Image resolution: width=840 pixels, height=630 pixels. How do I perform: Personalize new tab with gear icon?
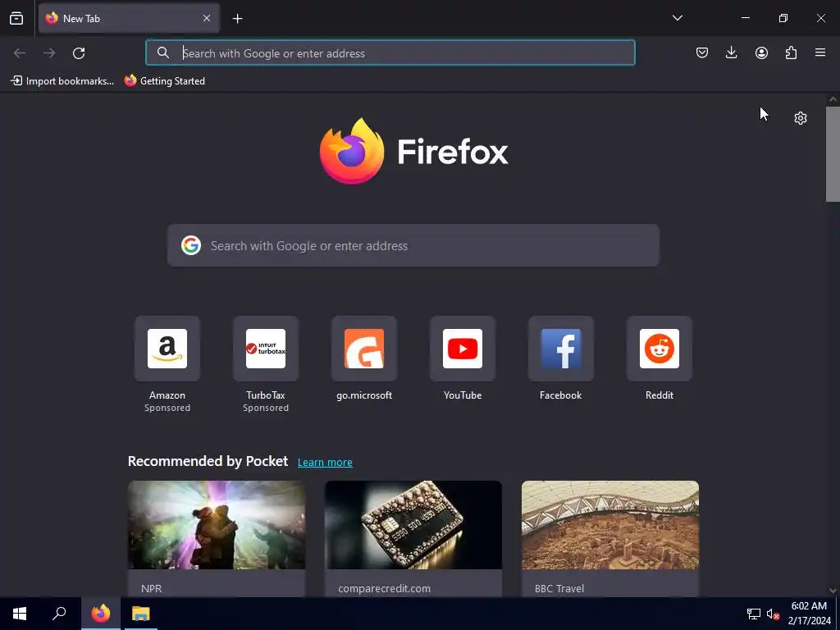[x=801, y=118]
